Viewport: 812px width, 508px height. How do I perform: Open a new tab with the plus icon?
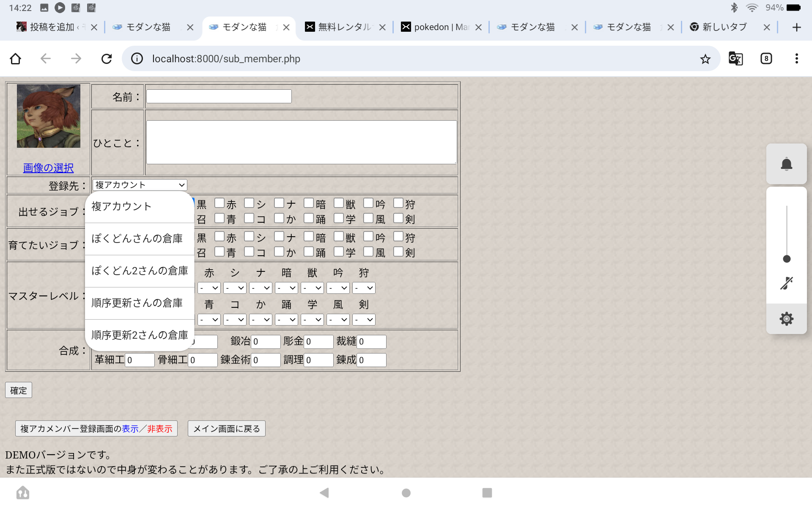tap(796, 28)
